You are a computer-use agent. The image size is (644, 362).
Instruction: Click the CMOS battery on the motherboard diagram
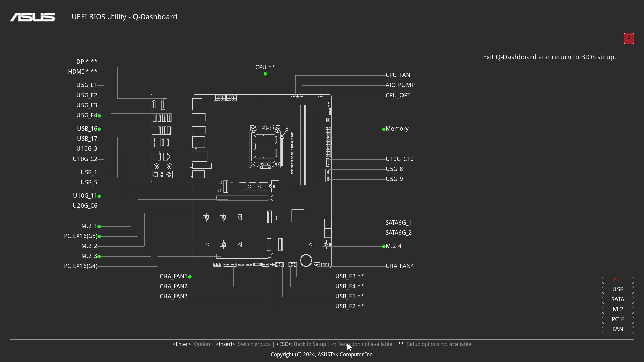tap(306, 260)
